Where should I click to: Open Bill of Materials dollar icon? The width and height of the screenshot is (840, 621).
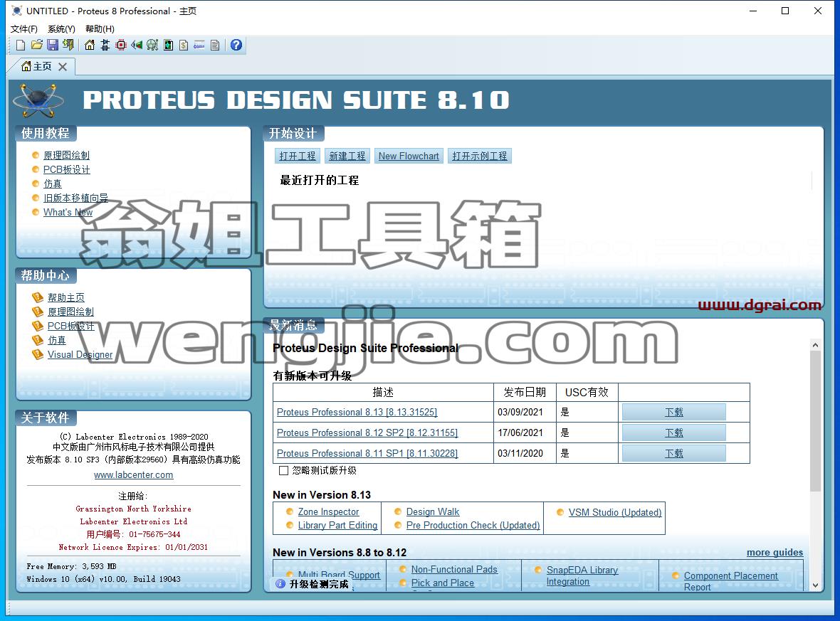coord(184,45)
